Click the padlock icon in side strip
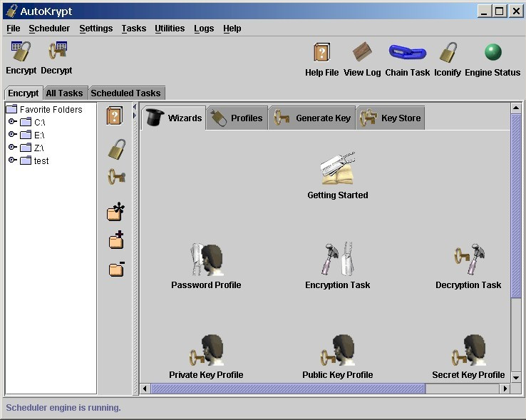 tap(116, 149)
